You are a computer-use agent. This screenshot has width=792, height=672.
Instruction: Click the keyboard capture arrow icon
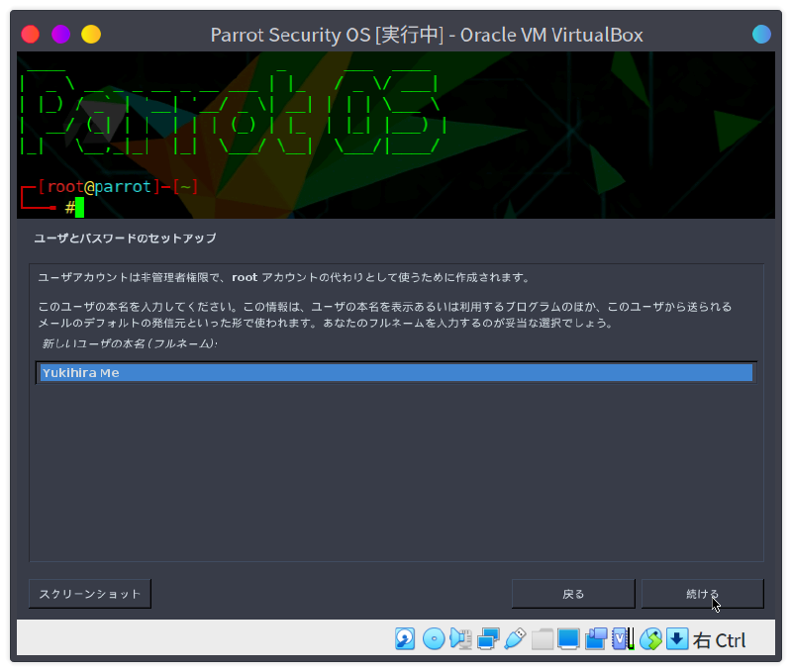click(x=677, y=638)
